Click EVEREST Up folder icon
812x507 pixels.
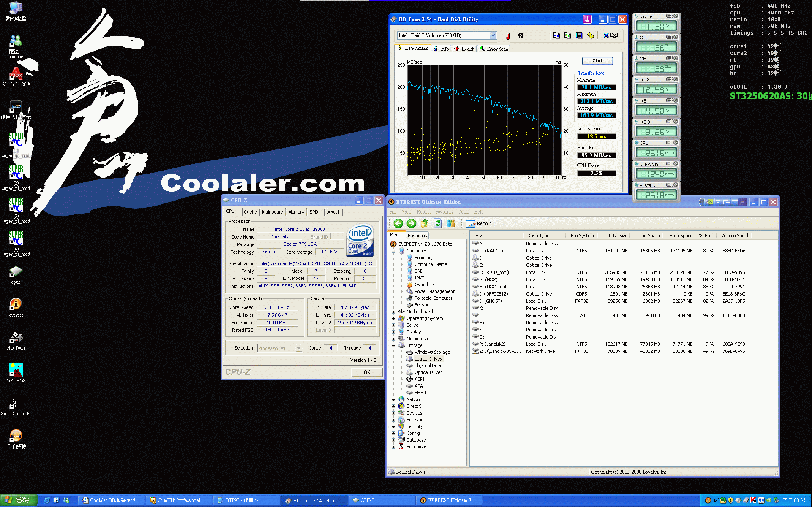[x=425, y=223]
